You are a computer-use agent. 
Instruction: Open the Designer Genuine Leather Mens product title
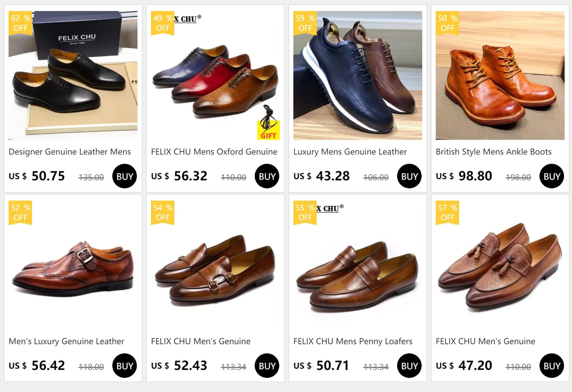pos(70,152)
